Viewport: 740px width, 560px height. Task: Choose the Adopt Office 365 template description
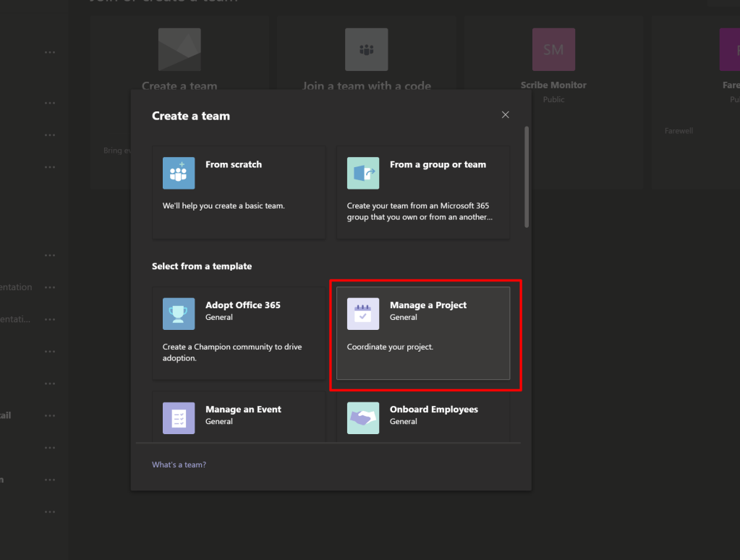pyautogui.click(x=231, y=352)
